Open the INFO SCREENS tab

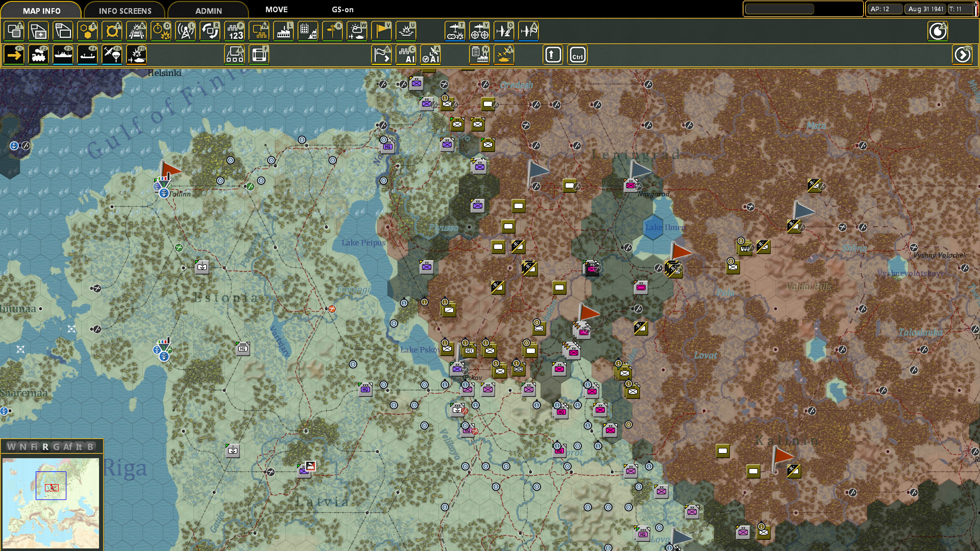point(125,11)
